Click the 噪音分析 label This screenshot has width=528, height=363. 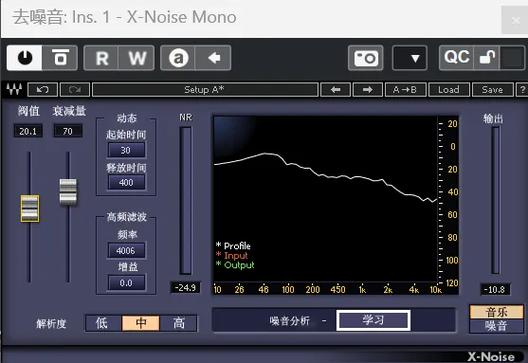pos(289,321)
